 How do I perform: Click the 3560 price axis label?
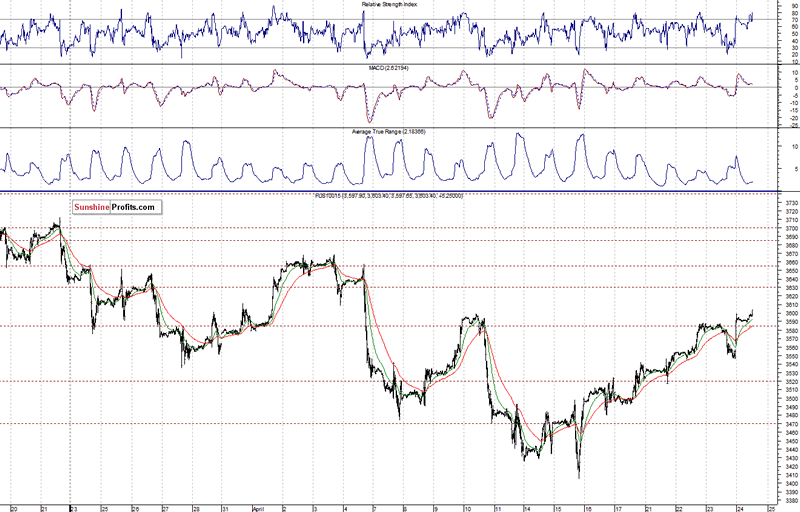(792, 347)
